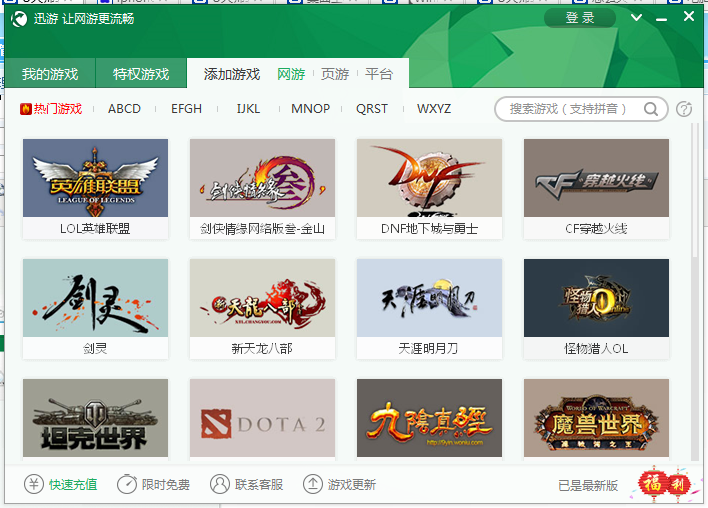Contact support via 联系客服 icon

click(220, 484)
